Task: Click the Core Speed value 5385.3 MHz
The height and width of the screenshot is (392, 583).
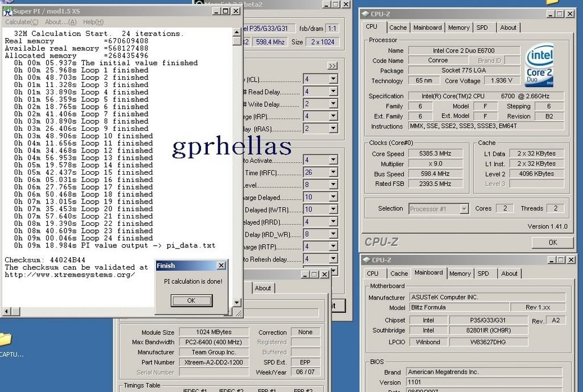Action: (435, 154)
